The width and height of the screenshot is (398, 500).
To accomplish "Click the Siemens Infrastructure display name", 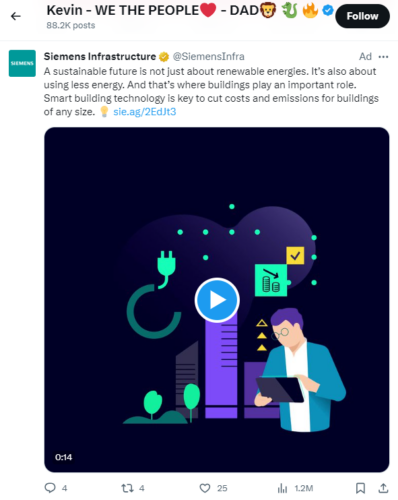I will [100, 56].
